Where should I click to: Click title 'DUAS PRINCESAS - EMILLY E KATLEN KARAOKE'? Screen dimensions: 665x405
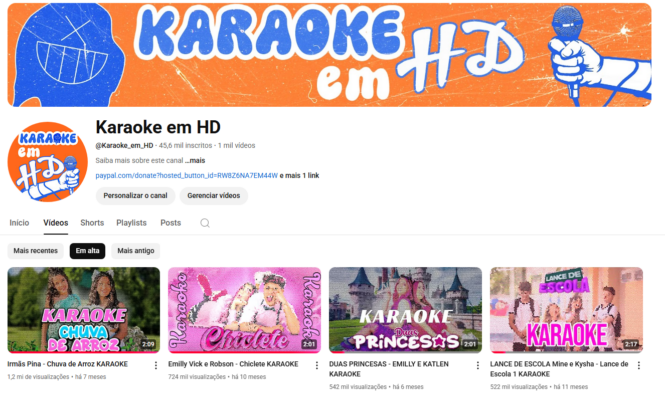pyautogui.click(x=389, y=369)
